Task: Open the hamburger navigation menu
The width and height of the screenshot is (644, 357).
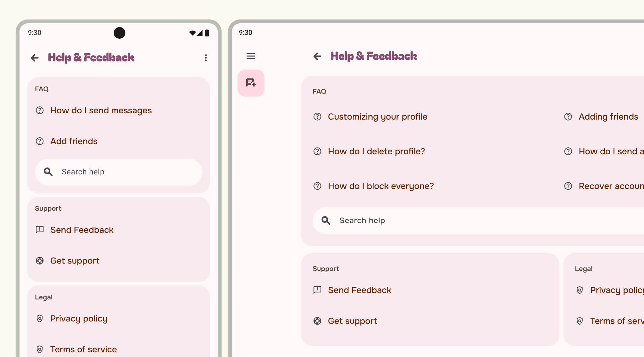Action: (251, 56)
